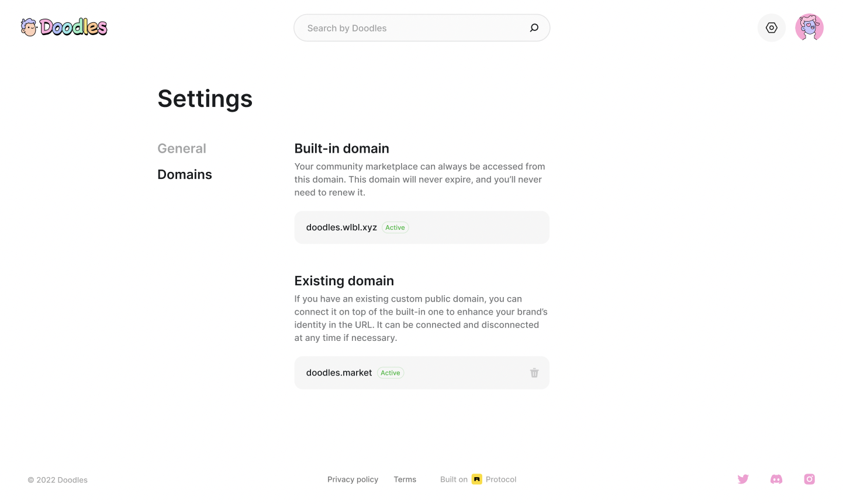Click the Doodles logo in header
The width and height of the screenshot is (843, 504).
point(64,27)
